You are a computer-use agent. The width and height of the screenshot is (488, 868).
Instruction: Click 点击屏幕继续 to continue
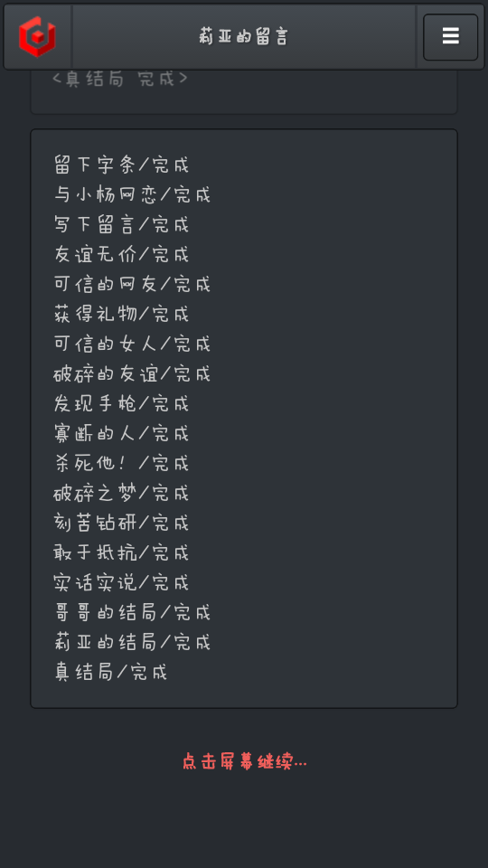(x=244, y=762)
